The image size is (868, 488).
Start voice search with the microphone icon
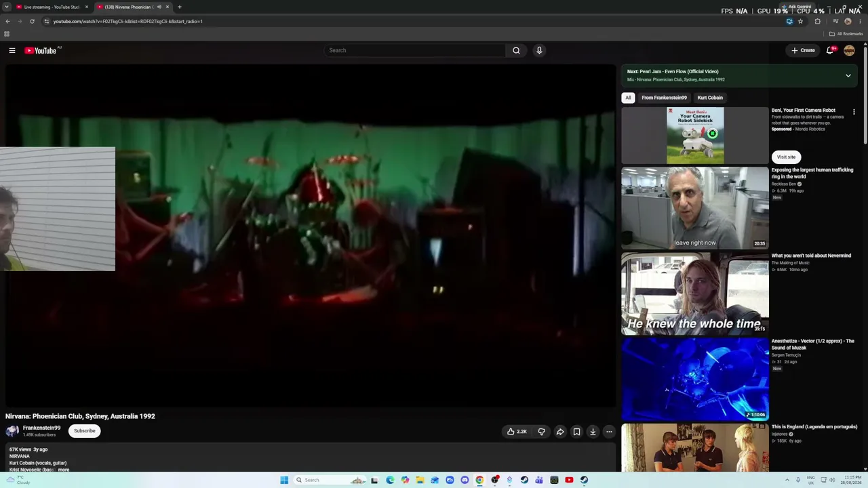point(539,50)
